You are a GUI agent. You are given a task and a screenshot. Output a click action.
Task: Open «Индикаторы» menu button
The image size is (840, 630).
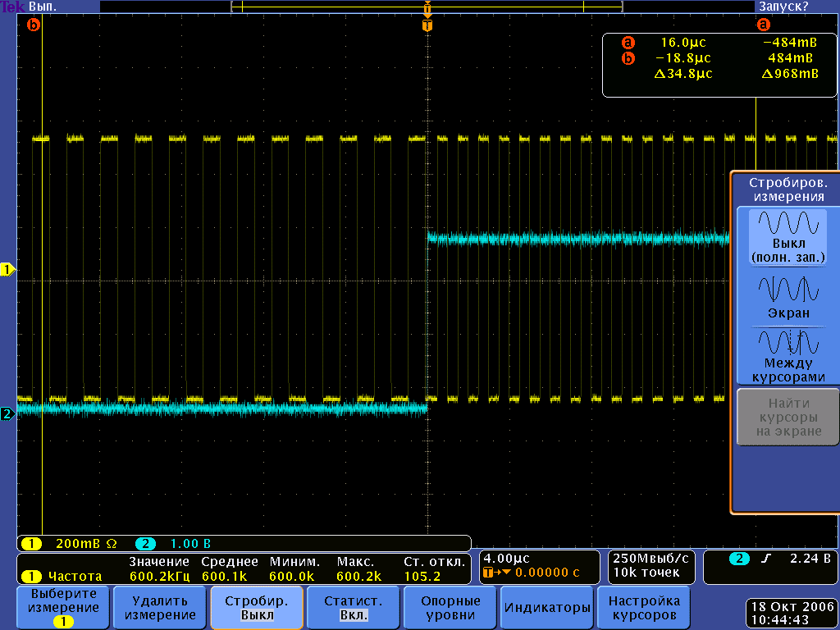click(x=547, y=608)
